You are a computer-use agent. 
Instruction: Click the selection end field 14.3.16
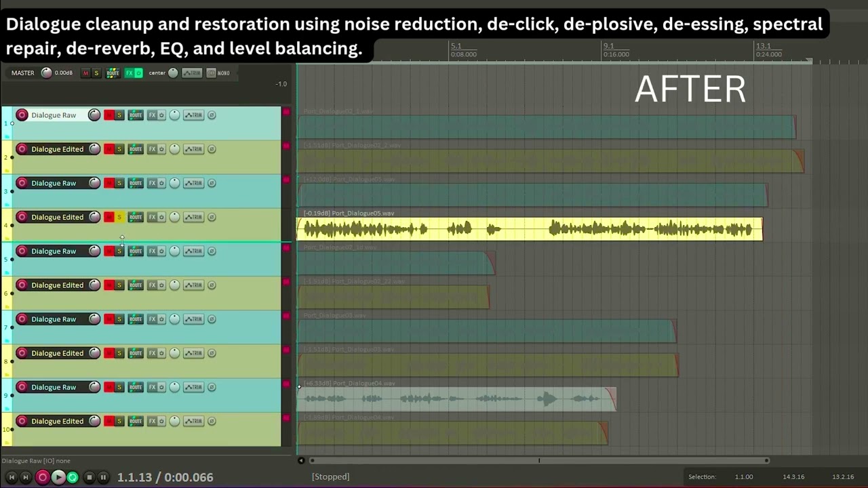point(793,477)
